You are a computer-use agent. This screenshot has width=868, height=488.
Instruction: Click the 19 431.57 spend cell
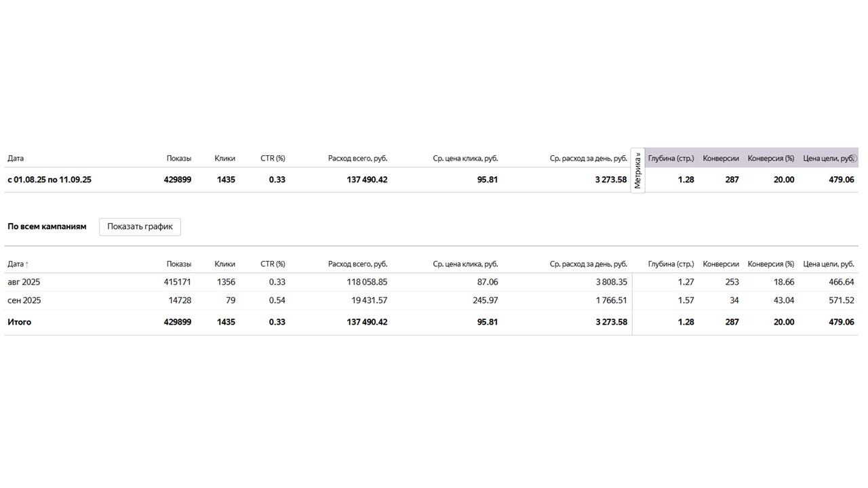tap(370, 300)
